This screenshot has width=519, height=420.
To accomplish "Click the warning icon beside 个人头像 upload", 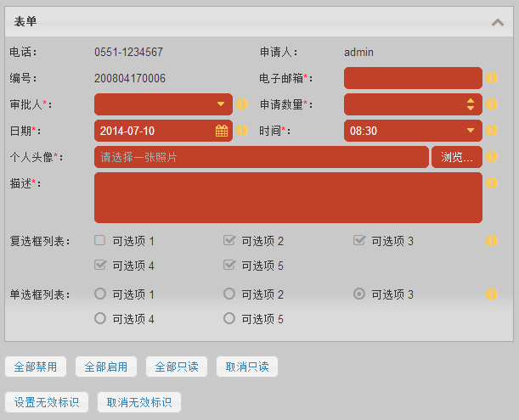I will [492, 156].
